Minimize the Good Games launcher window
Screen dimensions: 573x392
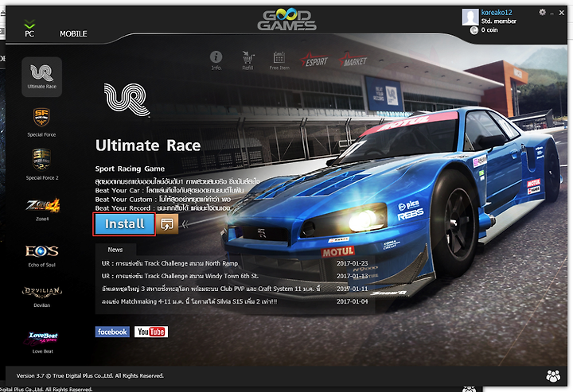tap(552, 14)
